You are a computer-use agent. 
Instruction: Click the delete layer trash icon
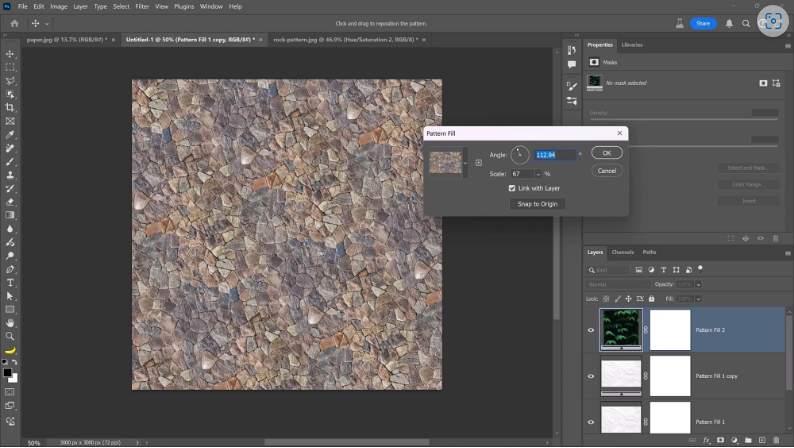(776, 440)
